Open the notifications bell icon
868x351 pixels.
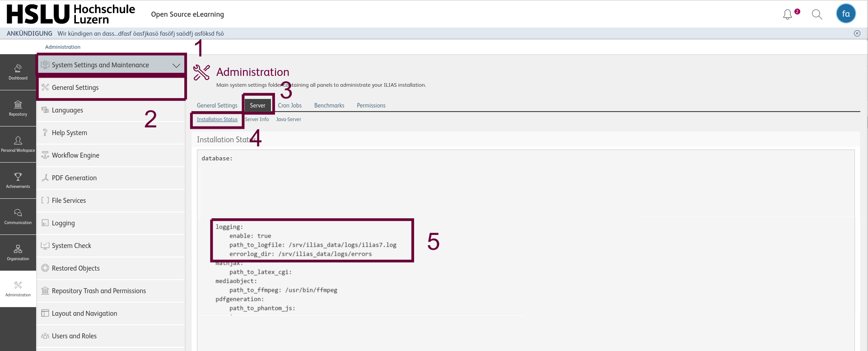click(x=788, y=14)
